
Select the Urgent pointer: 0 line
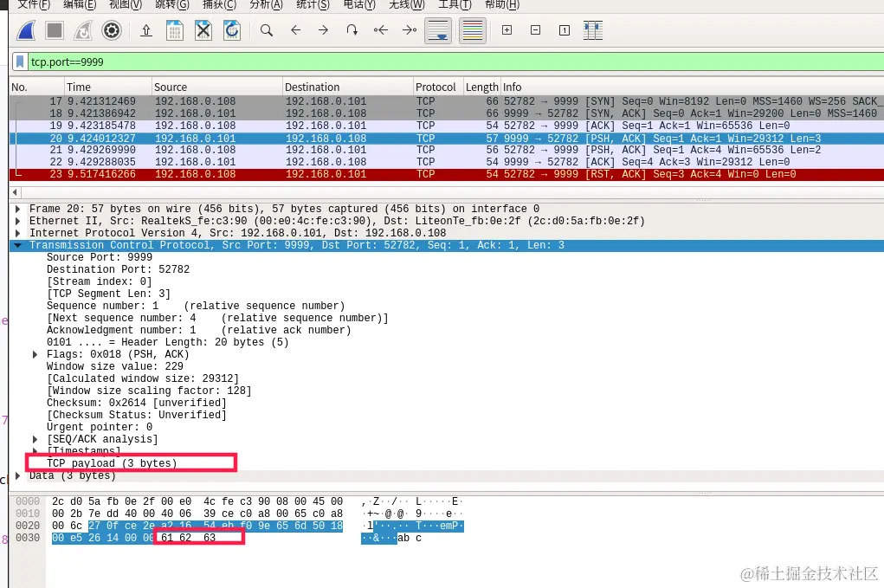(x=100, y=427)
